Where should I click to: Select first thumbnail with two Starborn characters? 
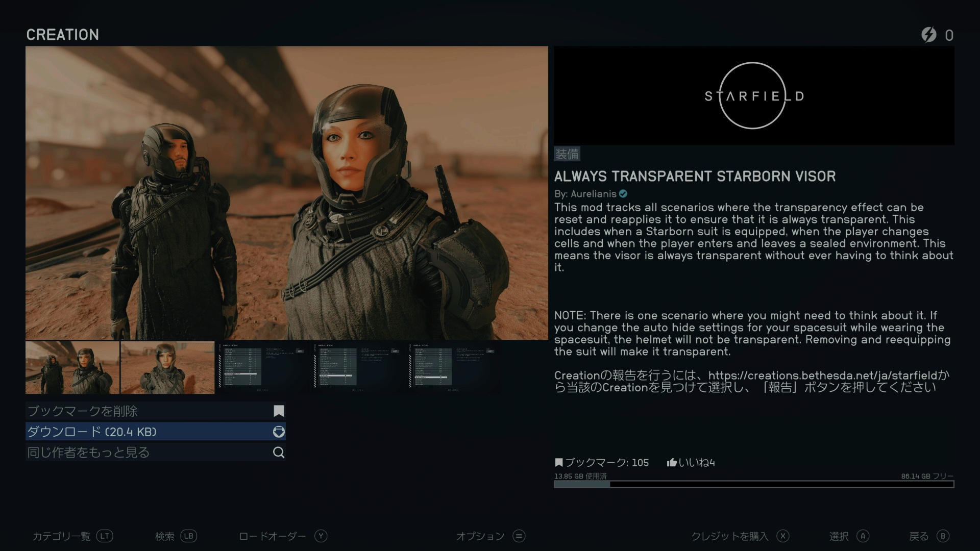coord(72,367)
